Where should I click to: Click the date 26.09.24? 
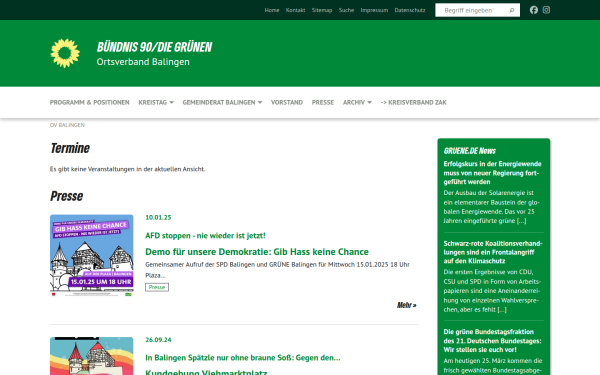[x=158, y=340]
